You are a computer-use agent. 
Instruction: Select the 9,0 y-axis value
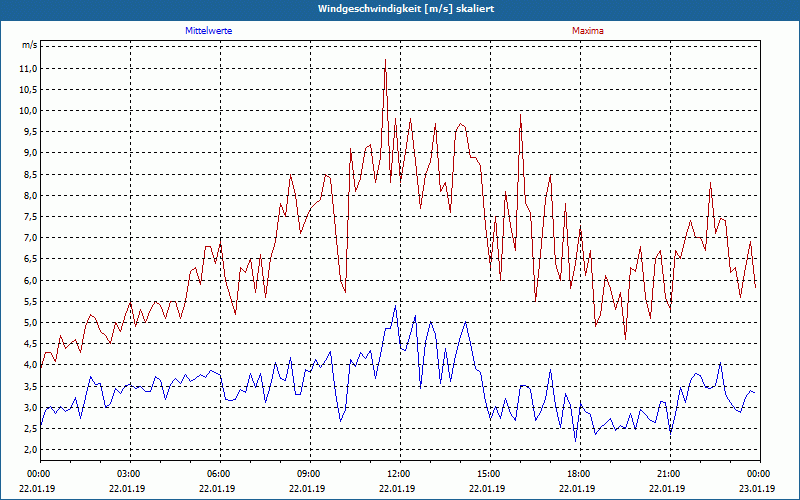pyautogui.click(x=30, y=153)
